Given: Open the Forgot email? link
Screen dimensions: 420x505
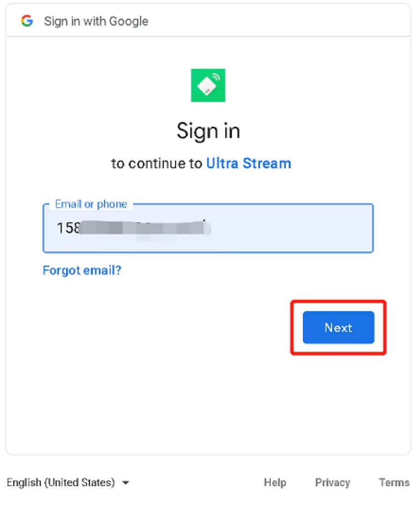Looking at the screenshot, I should click(82, 270).
